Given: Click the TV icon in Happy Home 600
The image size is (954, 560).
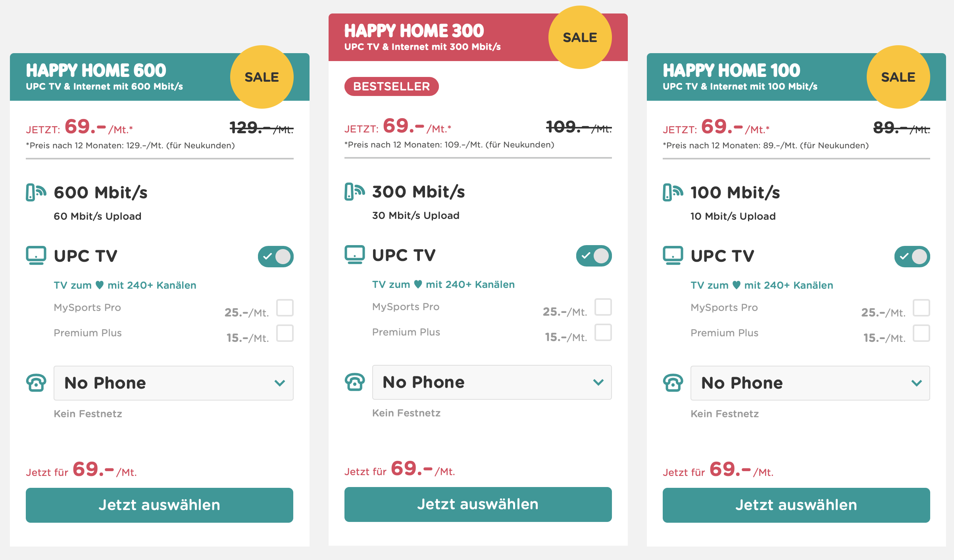Looking at the screenshot, I should 36,255.
